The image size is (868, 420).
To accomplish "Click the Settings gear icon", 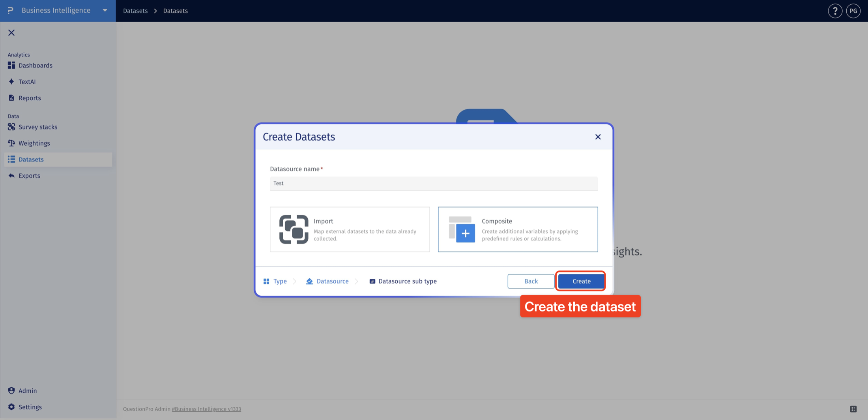I will coord(11,407).
